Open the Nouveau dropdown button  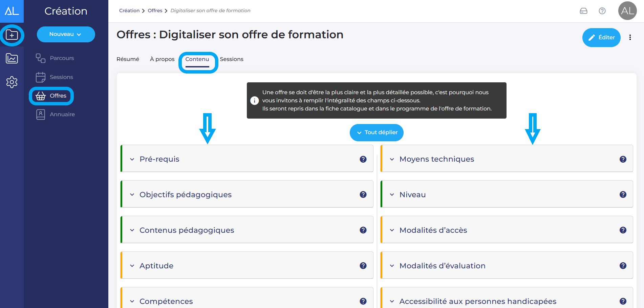pos(66,34)
